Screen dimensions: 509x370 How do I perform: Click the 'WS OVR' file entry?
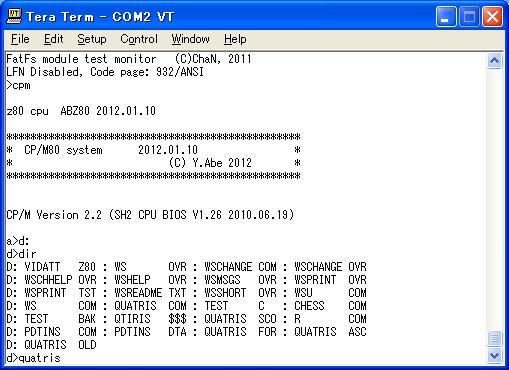click(150, 267)
